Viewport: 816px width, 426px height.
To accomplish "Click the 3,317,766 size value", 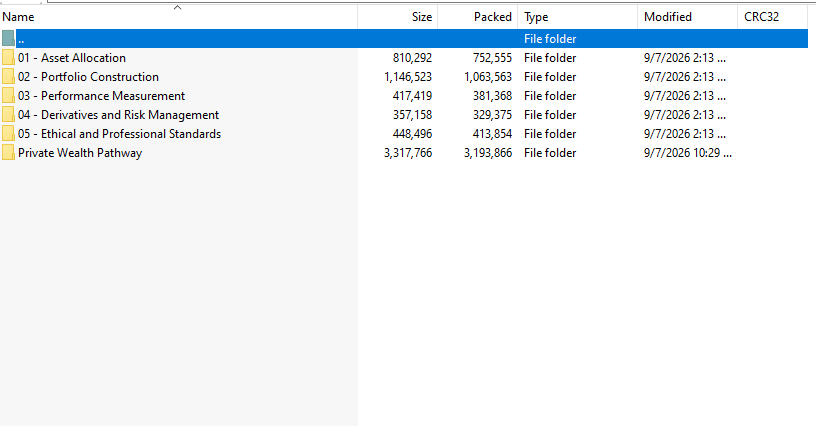I will [408, 153].
